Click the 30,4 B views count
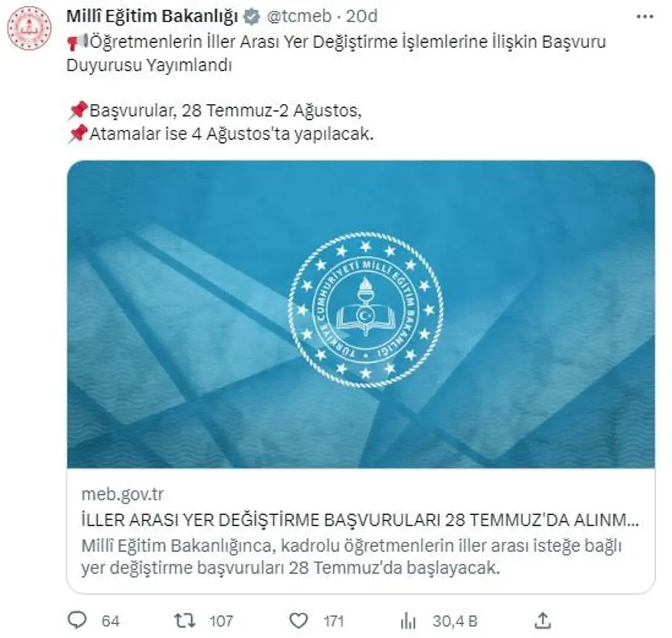This screenshot has width=672, height=638. (x=454, y=621)
